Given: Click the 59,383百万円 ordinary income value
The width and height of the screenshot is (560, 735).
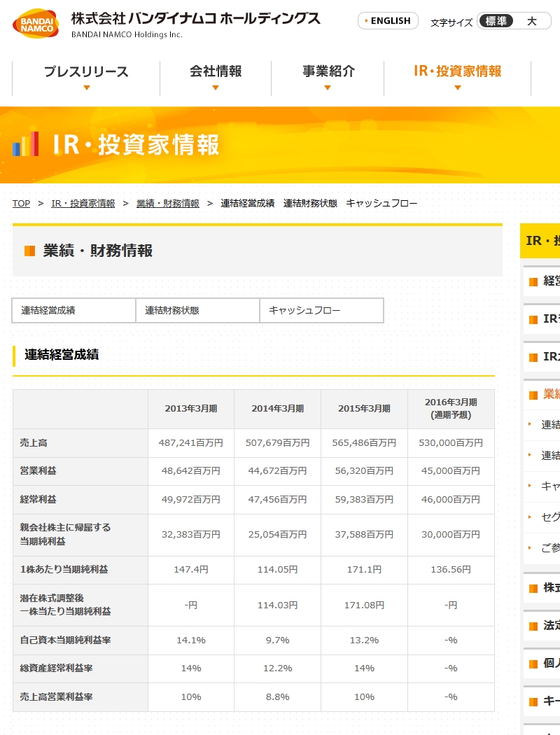Looking at the screenshot, I should pyautogui.click(x=365, y=500).
